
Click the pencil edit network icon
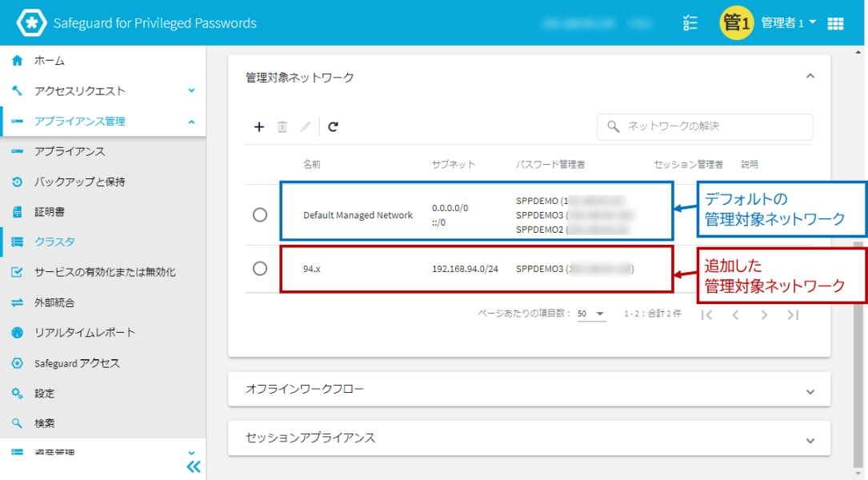pos(305,126)
